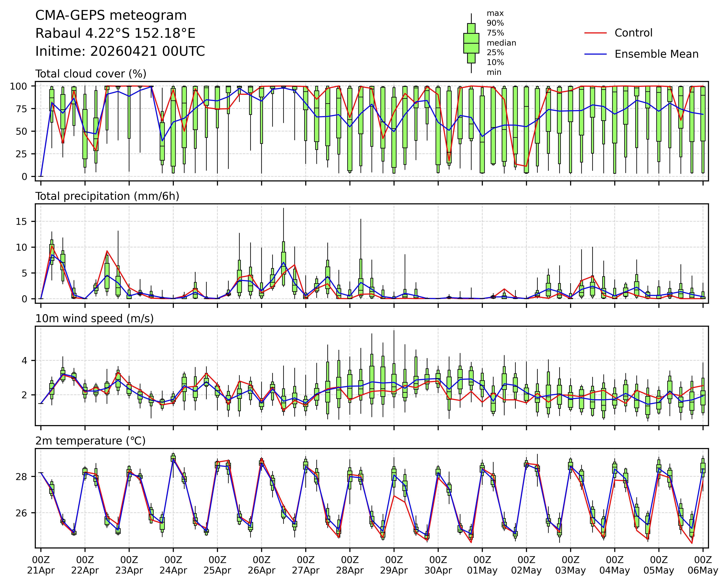Click the '00Z 26Apr' x-axis label
This screenshot has width=728, height=585.
click(261, 565)
